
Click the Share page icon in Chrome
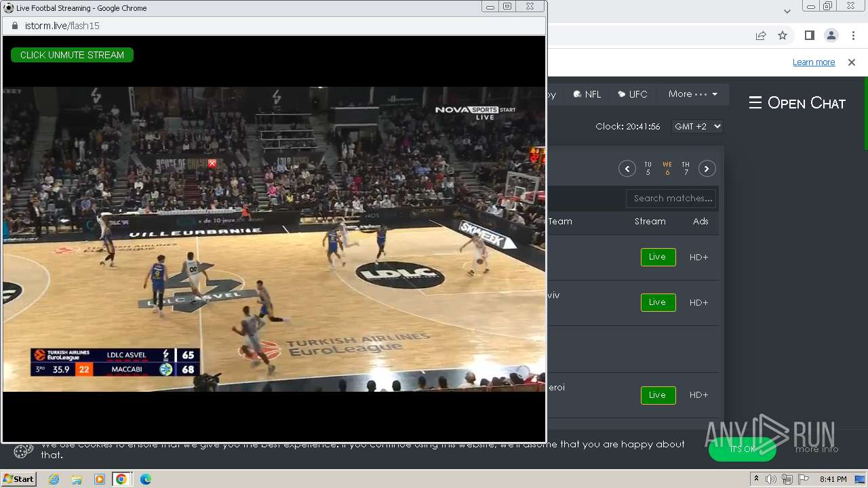[761, 36]
